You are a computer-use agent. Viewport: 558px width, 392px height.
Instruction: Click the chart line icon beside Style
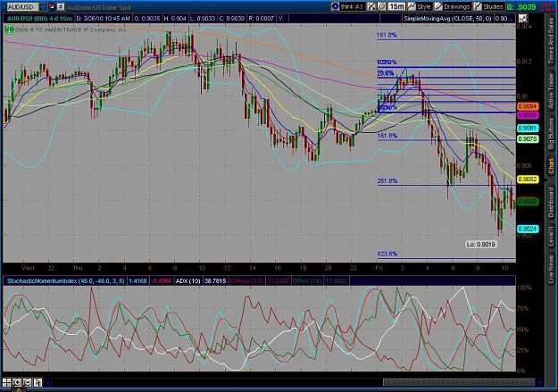tap(412, 6)
